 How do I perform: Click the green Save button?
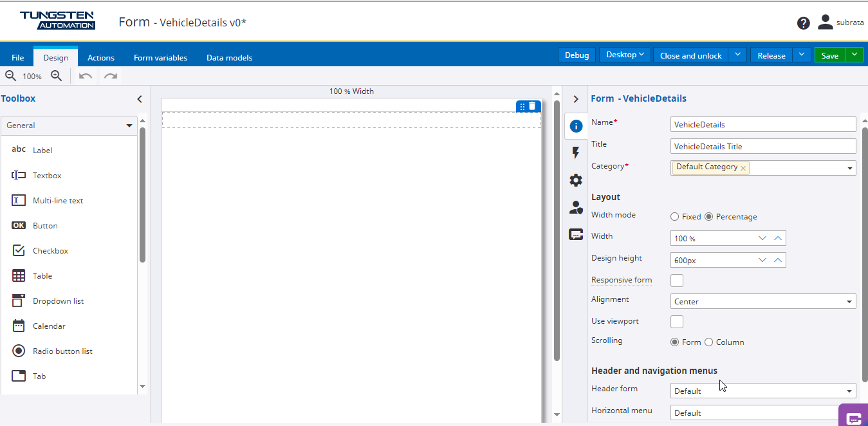[x=829, y=55]
